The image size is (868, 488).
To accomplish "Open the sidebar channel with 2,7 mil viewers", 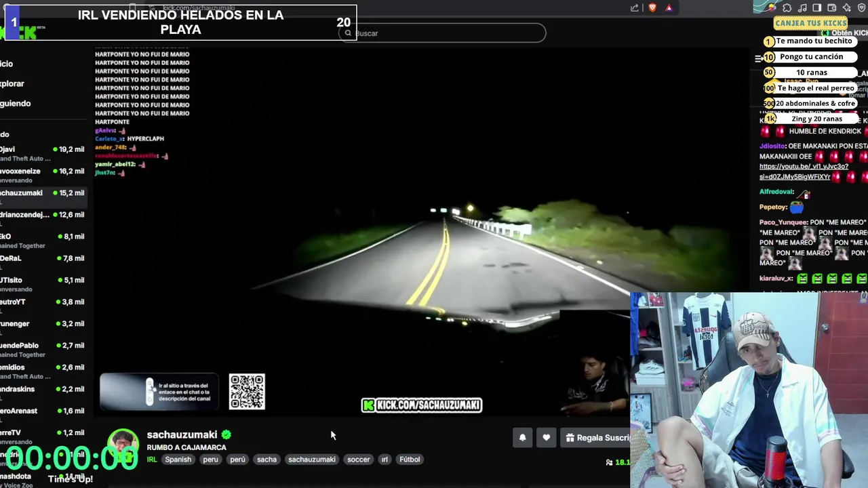I will 43,349.
